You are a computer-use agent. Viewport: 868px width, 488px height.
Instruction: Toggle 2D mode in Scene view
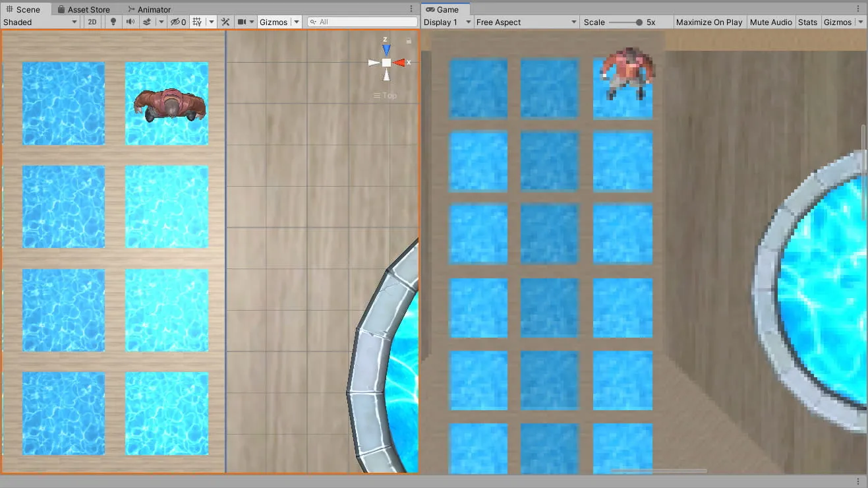[92, 22]
